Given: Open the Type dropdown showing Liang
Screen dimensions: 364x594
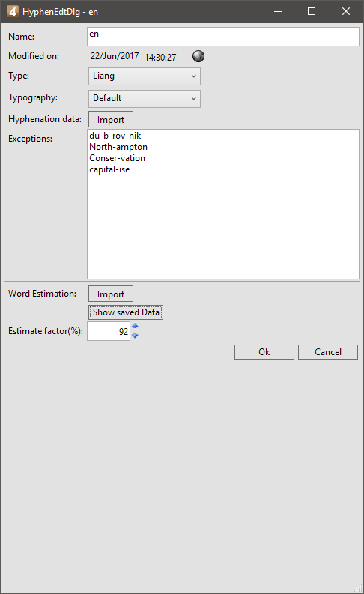Looking at the screenshot, I should pos(145,76).
